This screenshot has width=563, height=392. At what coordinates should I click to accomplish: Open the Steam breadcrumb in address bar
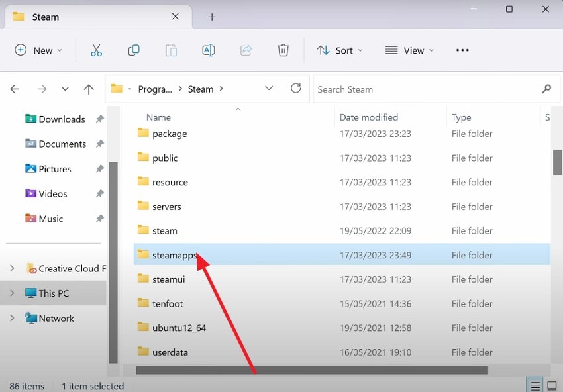coord(201,89)
